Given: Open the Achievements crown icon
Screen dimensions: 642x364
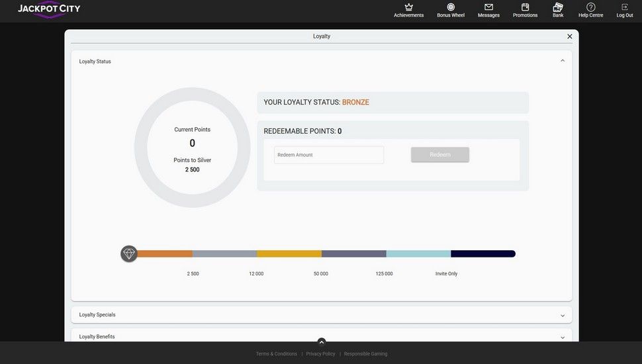Looking at the screenshot, I should click(x=408, y=7).
